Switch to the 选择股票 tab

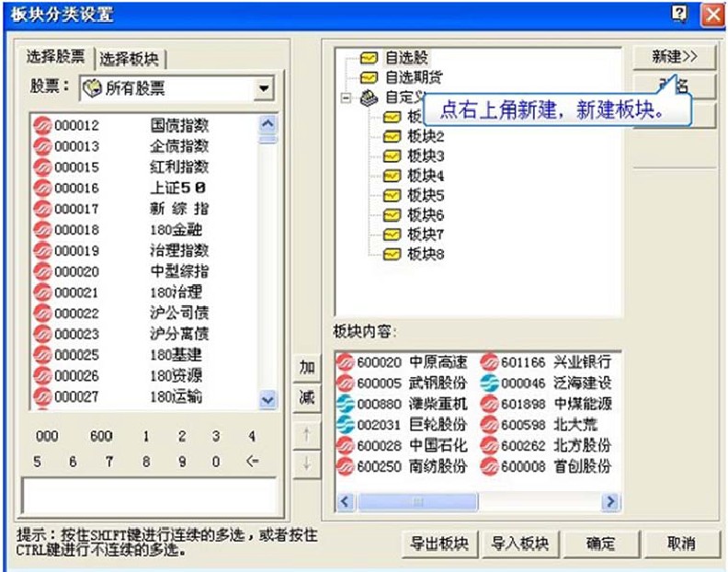59,57
